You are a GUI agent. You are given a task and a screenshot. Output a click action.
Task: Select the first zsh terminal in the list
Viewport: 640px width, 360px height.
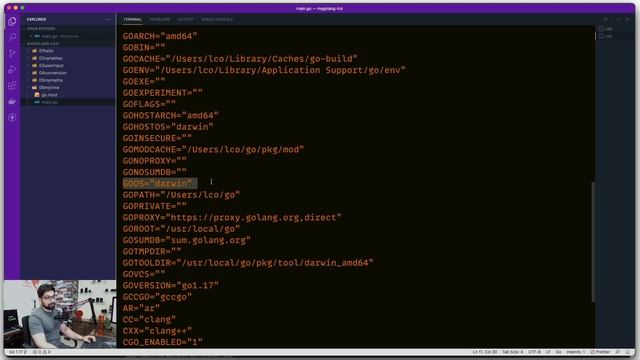coord(606,29)
